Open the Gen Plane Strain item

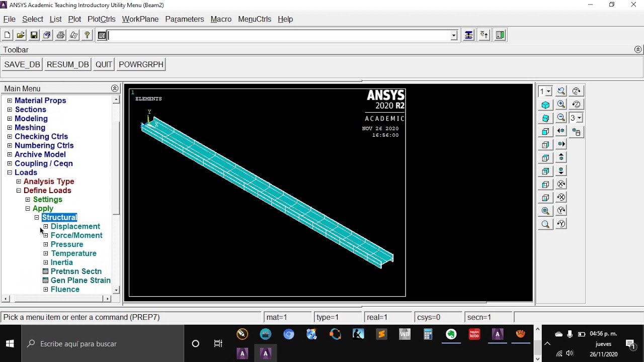tap(80, 281)
